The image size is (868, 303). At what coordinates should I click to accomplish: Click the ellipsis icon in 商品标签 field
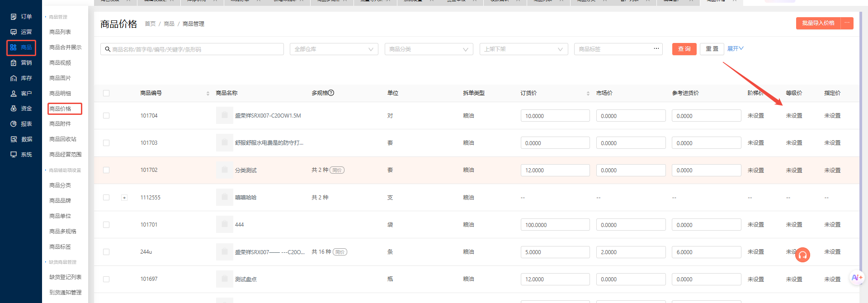click(656, 48)
